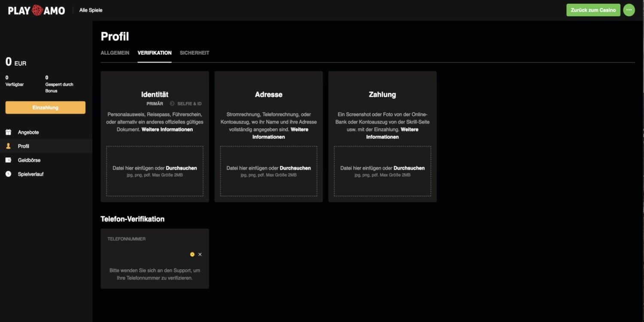Click the gift icon beside Angebote
Screen dimensions: 644x322
tap(8, 132)
